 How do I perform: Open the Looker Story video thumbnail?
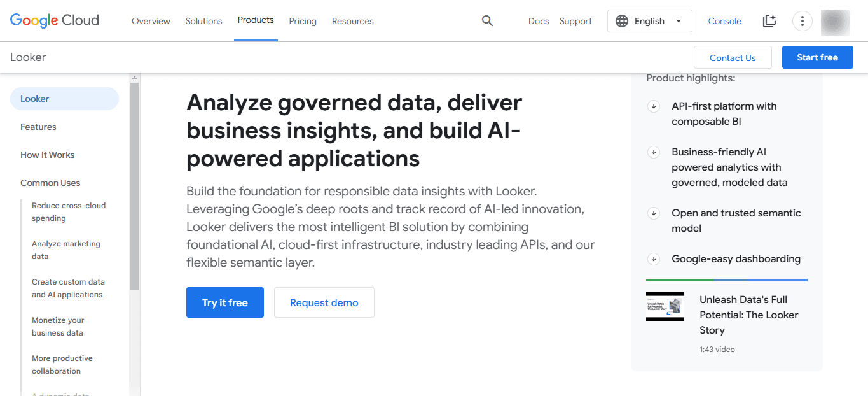(665, 306)
